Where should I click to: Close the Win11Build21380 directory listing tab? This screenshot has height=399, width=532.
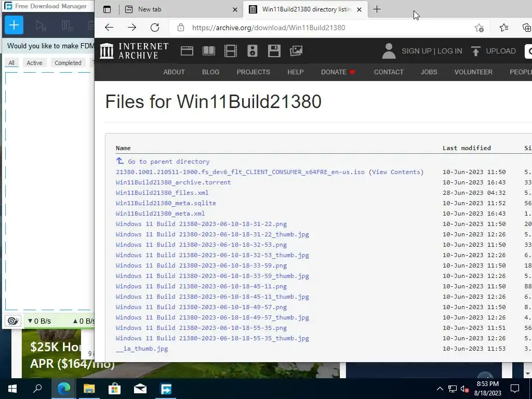[x=360, y=9]
